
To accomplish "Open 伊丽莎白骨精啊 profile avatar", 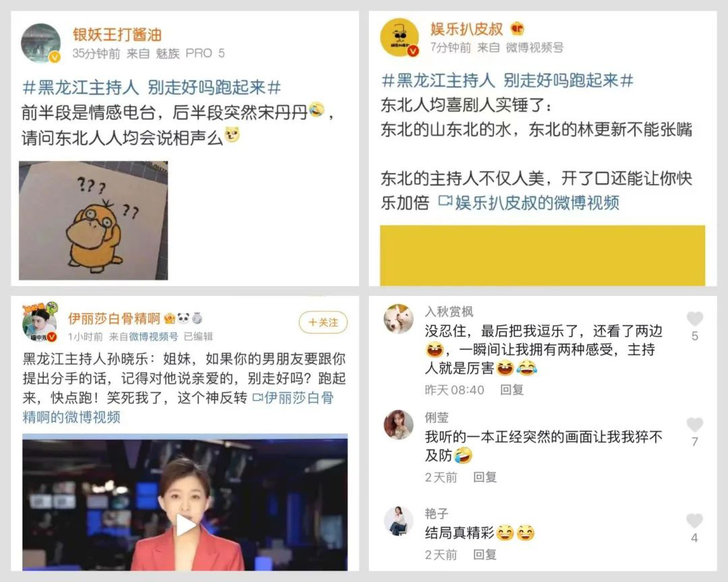I will (40, 322).
